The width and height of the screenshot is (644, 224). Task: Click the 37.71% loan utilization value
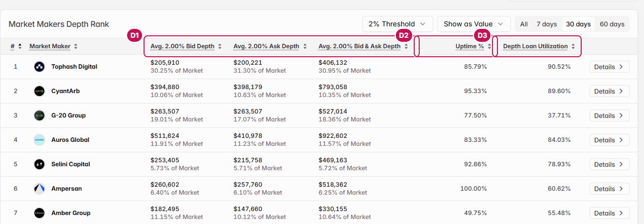[x=559, y=115]
